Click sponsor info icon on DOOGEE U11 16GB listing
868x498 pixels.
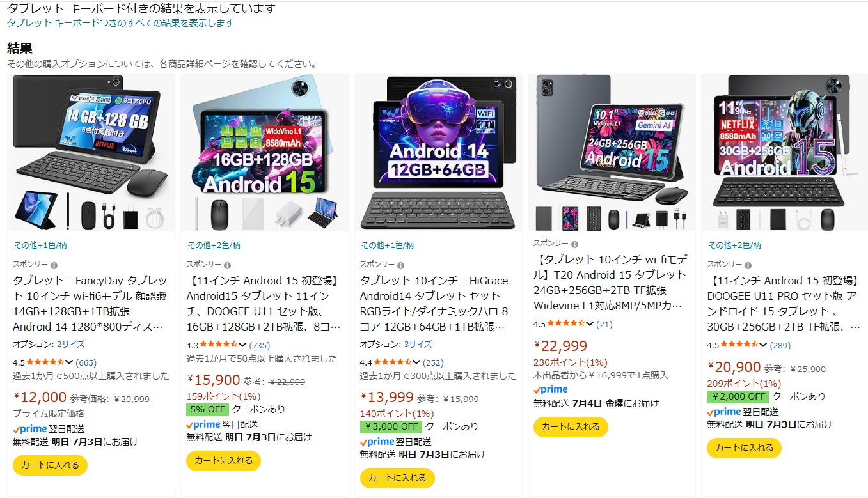[228, 265]
